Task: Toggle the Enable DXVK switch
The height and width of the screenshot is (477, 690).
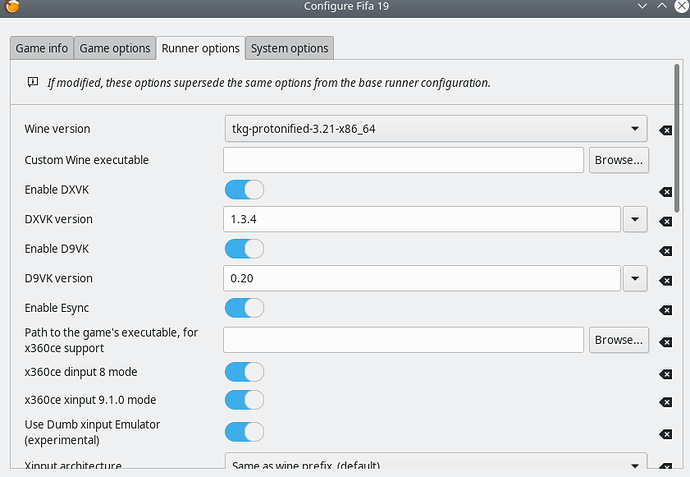Action: click(244, 190)
